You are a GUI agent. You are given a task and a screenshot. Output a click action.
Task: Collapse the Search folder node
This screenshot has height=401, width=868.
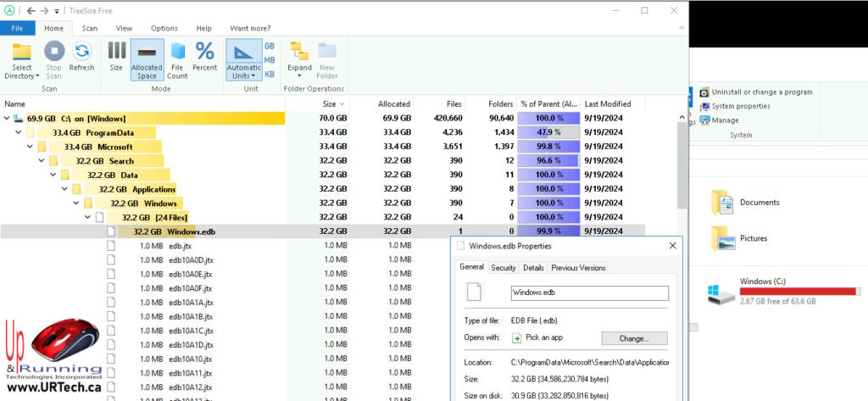tap(42, 161)
